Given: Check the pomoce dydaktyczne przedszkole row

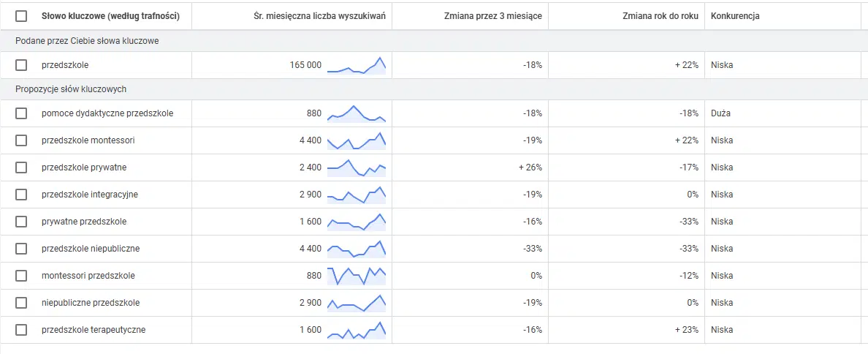Looking at the screenshot, I should (x=21, y=113).
